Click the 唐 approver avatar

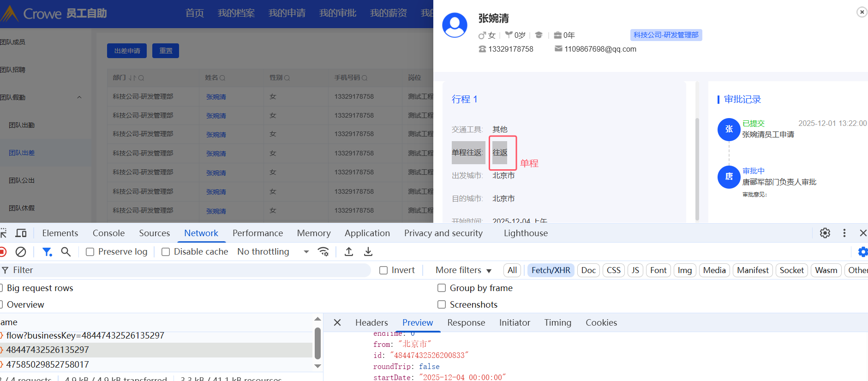pyautogui.click(x=729, y=177)
